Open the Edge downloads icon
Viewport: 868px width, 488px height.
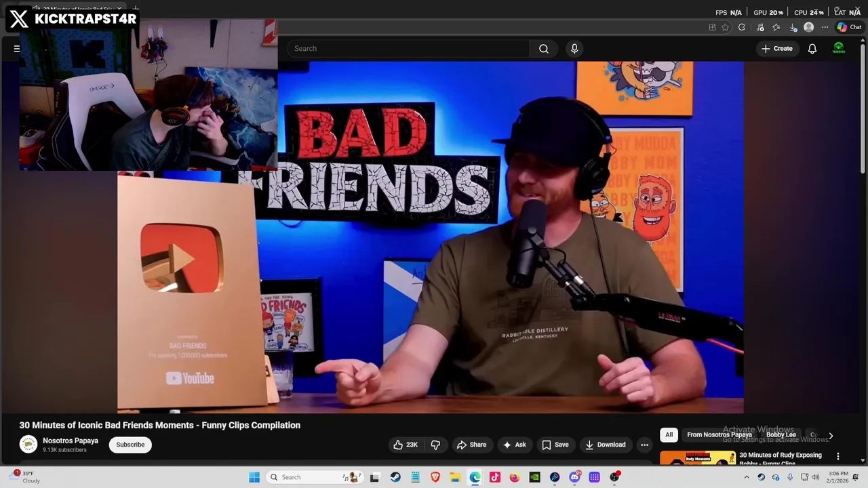[793, 27]
